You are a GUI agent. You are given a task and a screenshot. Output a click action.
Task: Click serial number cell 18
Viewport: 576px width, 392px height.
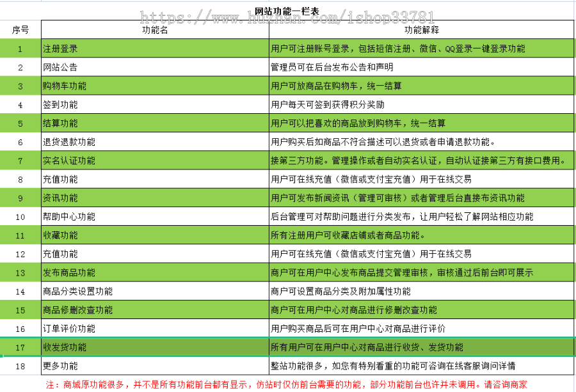coord(20,366)
